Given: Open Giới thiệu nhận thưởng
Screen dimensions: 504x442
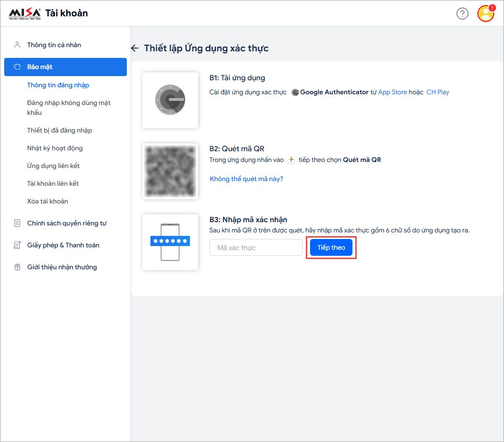Looking at the screenshot, I should point(62,267).
